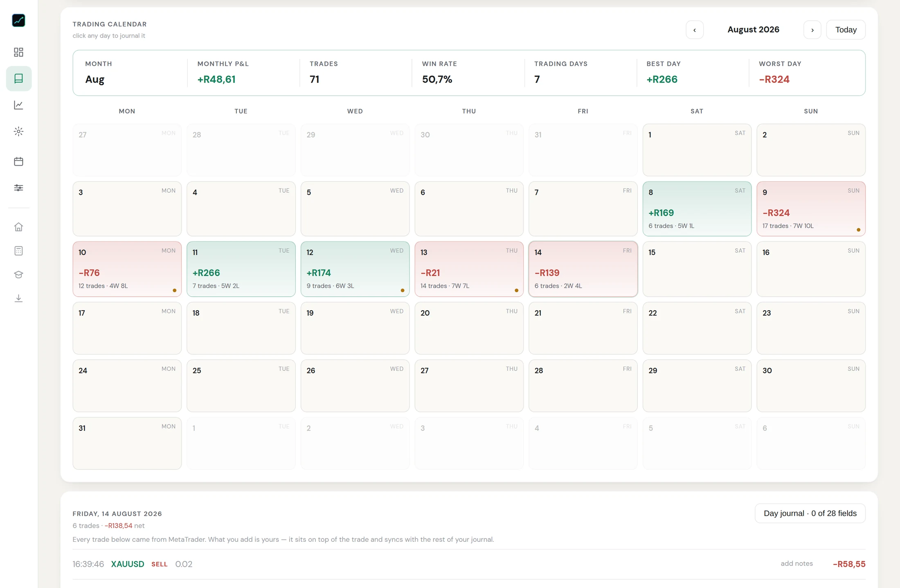Click Win Rate value 50,7%
The width and height of the screenshot is (900, 588).
[x=437, y=79]
